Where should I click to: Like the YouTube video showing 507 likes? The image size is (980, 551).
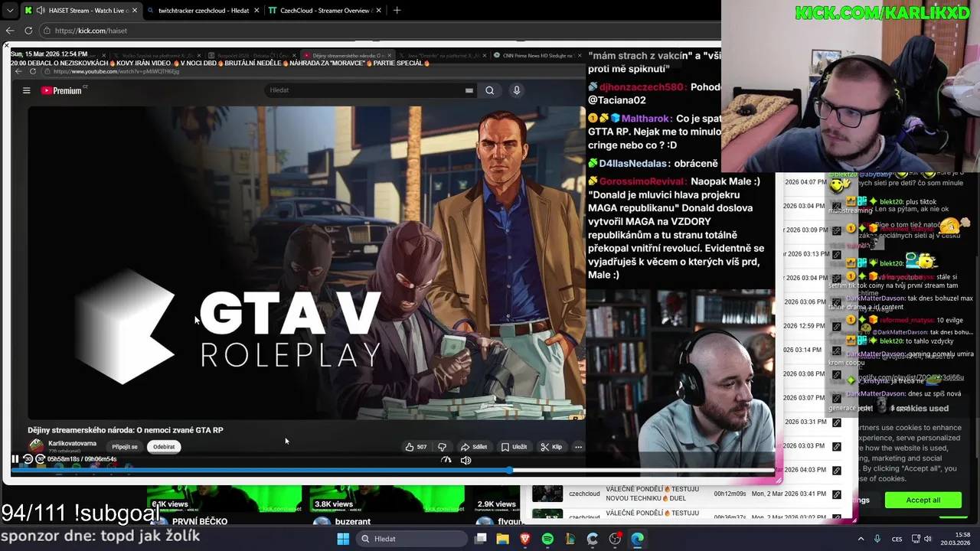pyautogui.click(x=416, y=447)
